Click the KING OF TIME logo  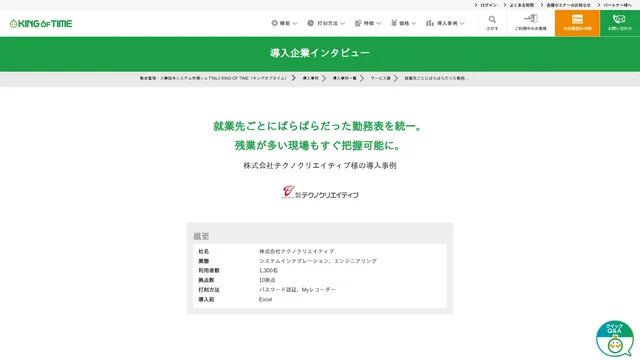point(41,24)
